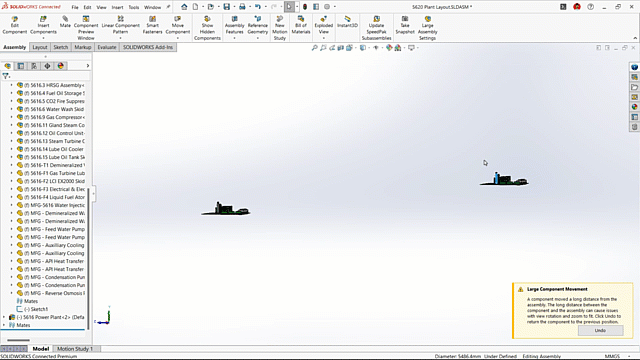Expand 5616.13 Steam Turbine node

point(11,141)
